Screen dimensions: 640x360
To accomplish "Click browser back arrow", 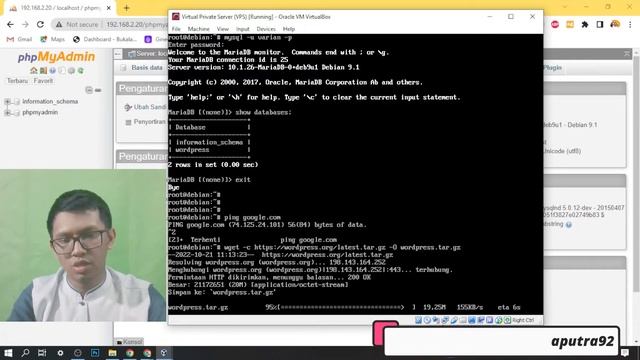I will [x=10, y=24].
